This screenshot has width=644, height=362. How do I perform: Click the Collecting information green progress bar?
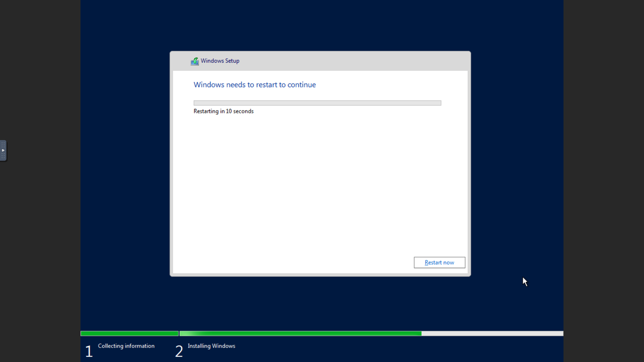pyautogui.click(x=129, y=333)
